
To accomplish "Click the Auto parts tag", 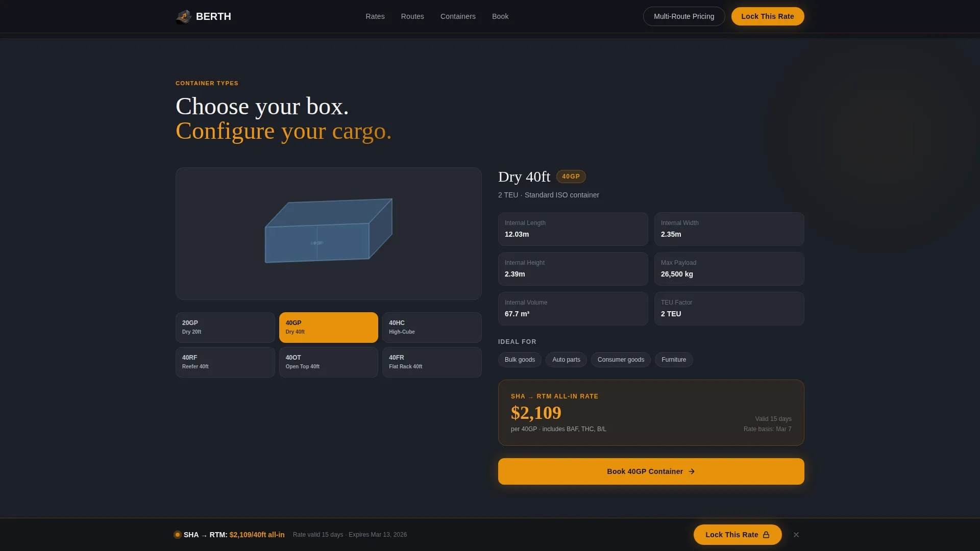I will [x=566, y=360].
